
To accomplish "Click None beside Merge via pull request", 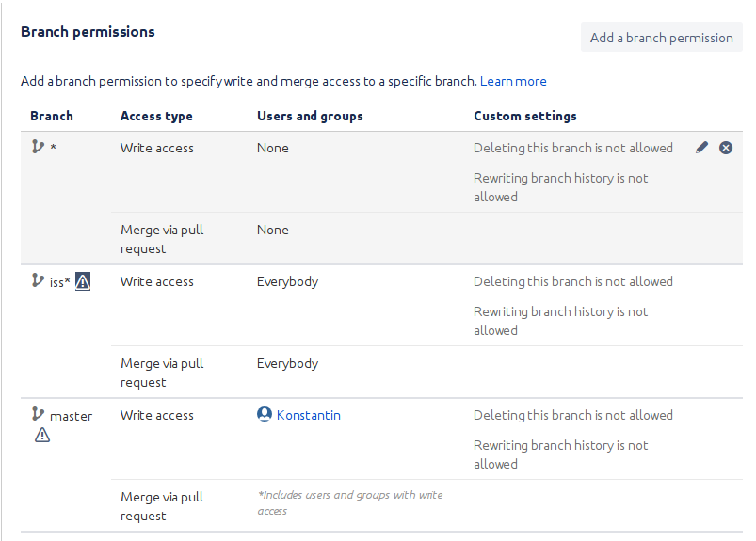I will click(273, 230).
